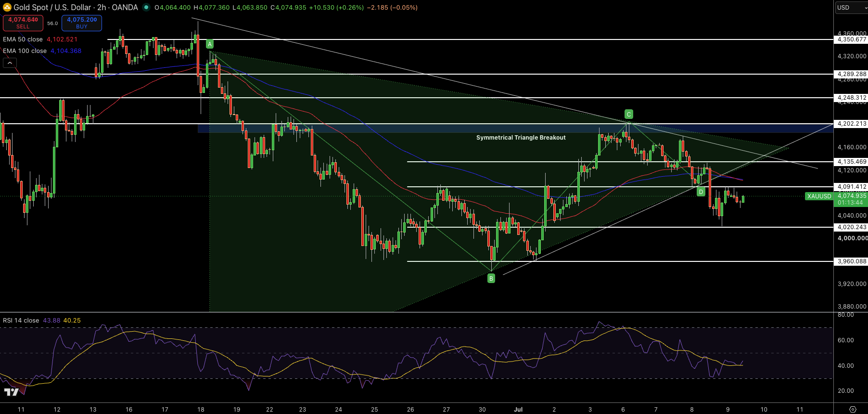868x414 pixels.
Task: Click the XAUUSD symbol tag on price axis
Action: [819, 196]
